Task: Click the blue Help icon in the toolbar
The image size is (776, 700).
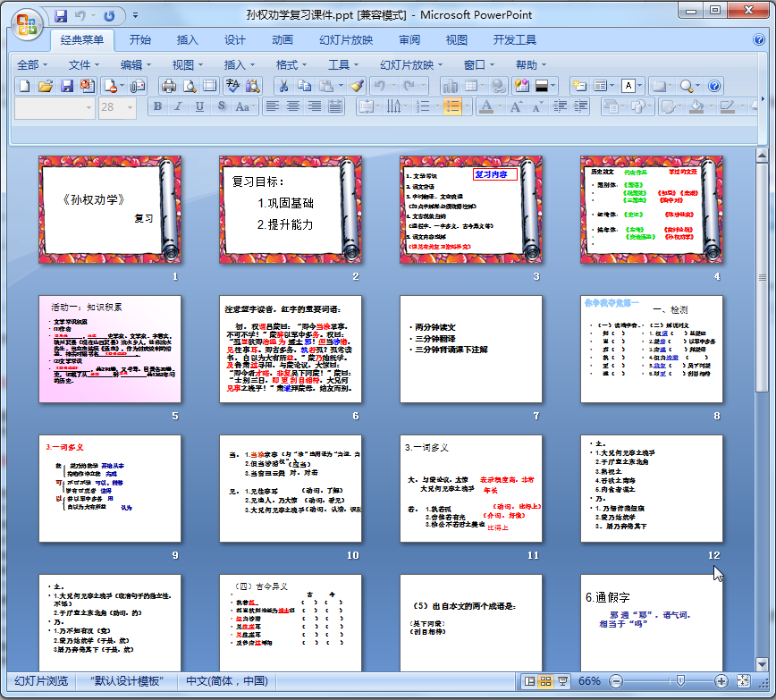Action: tap(714, 86)
